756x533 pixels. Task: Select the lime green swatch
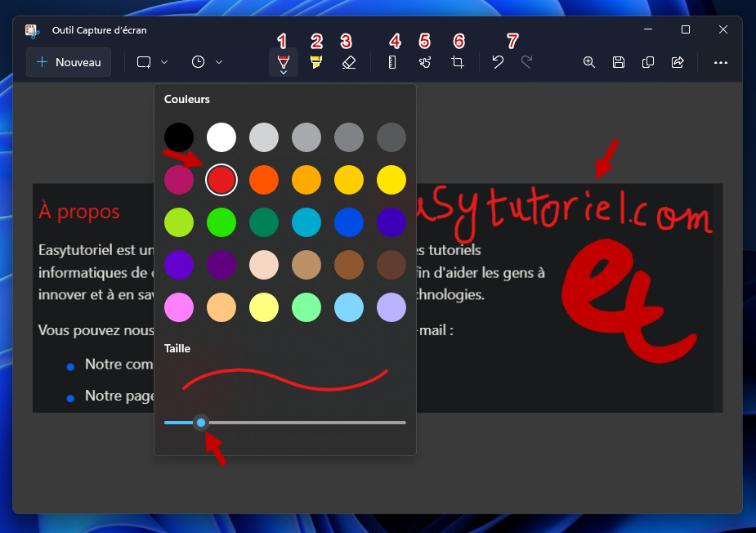coord(179,222)
